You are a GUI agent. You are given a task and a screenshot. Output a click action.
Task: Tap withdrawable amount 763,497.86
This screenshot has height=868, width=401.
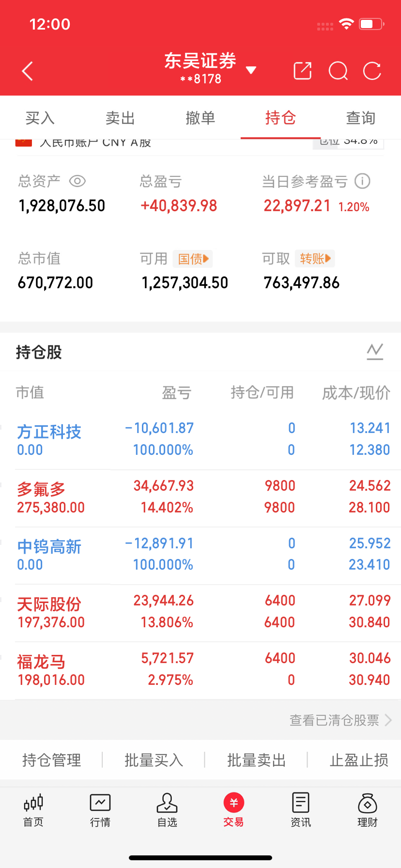point(301,282)
